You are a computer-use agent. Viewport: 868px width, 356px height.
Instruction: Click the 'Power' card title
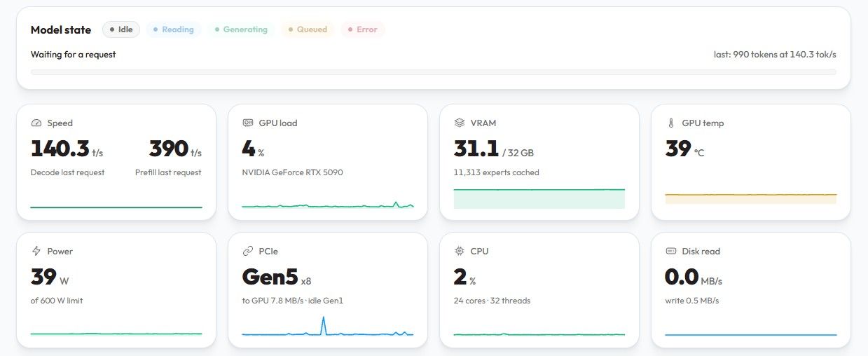coord(60,251)
